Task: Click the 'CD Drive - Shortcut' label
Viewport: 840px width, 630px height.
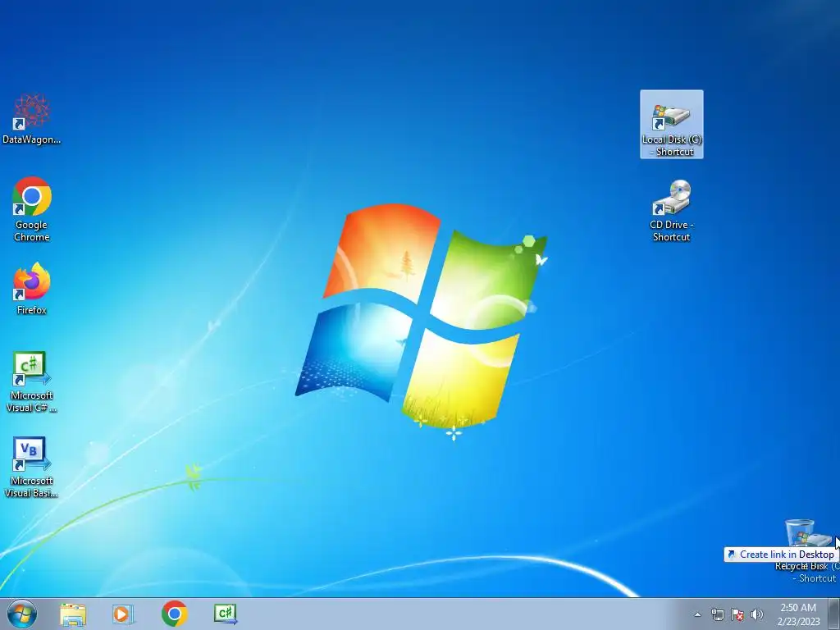Action: pyautogui.click(x=671, y=231)
